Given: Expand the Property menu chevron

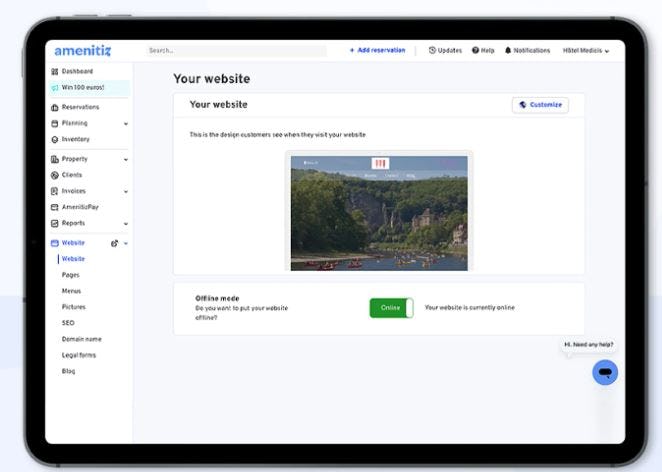Looking at the screenshot, I should [x=126, y=160].
